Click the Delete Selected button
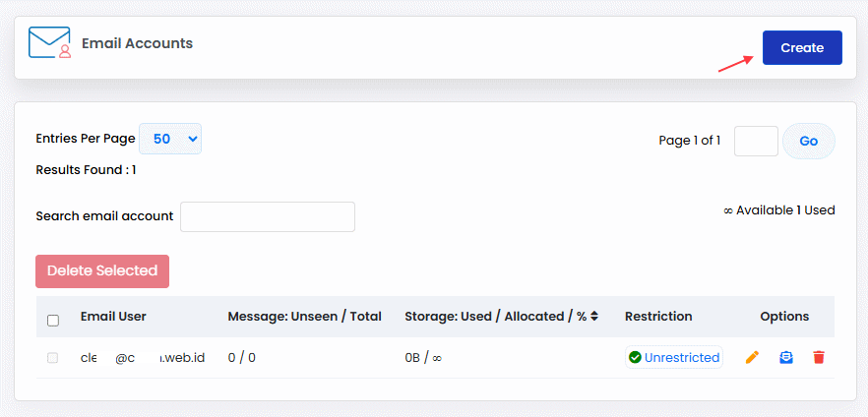868x417 pixels. [102, 271]
